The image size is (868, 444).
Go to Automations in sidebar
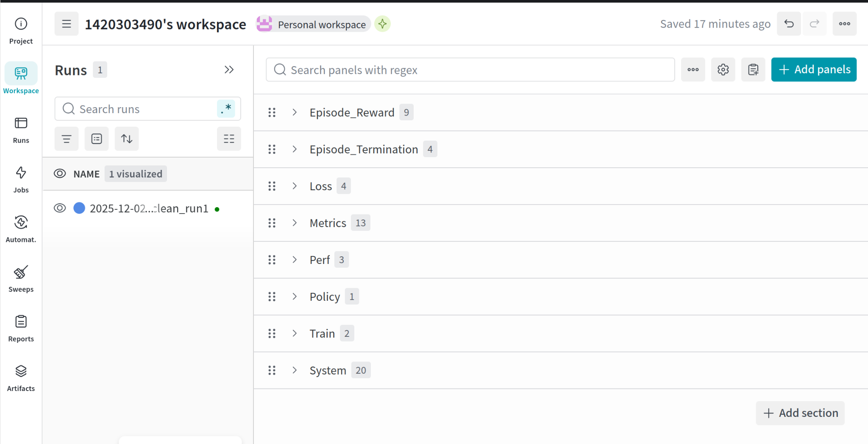[21, 230]
